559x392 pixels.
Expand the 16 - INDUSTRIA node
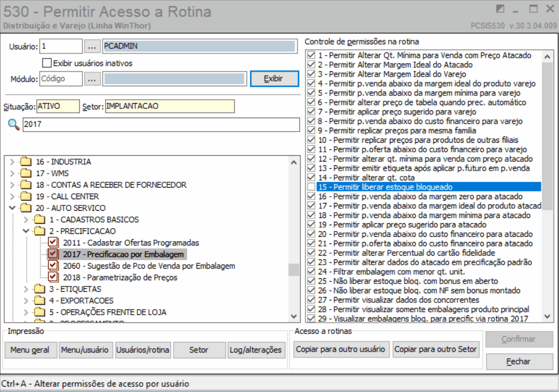tap(12, 162)
